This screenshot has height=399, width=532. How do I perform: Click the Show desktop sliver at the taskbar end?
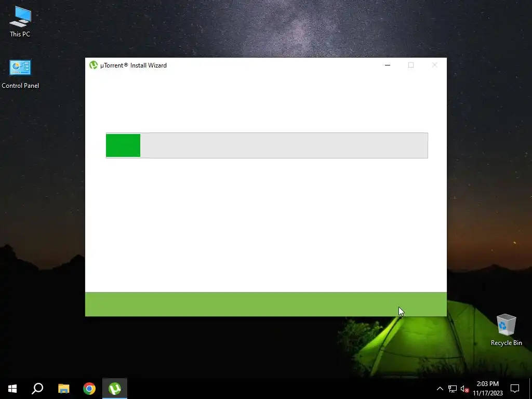click(530, 389)
